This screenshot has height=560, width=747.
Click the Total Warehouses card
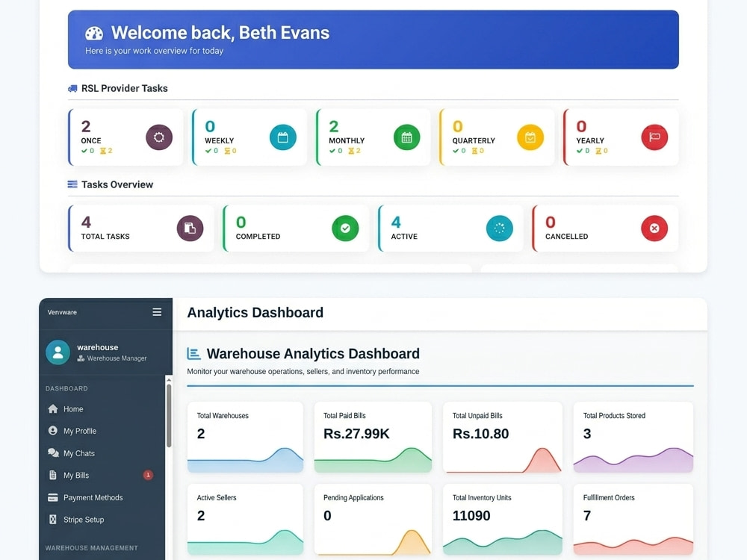[245, 437]
